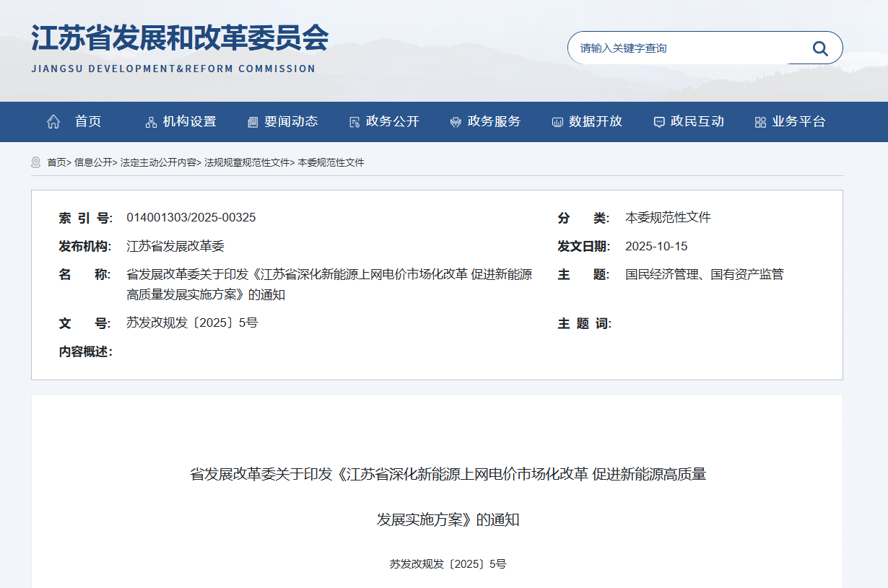Click the 数据开放 data icon
Image resolution: width=888 pixels, height=588 pixels.
tap(557, 122)
